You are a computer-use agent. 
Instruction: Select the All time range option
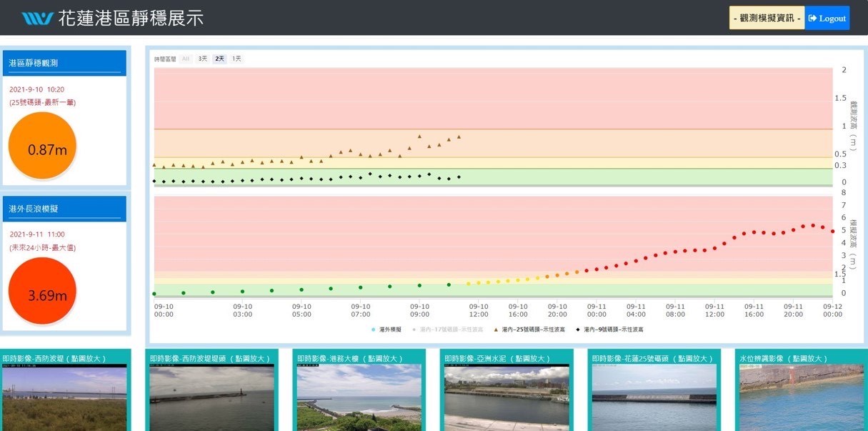186,59
